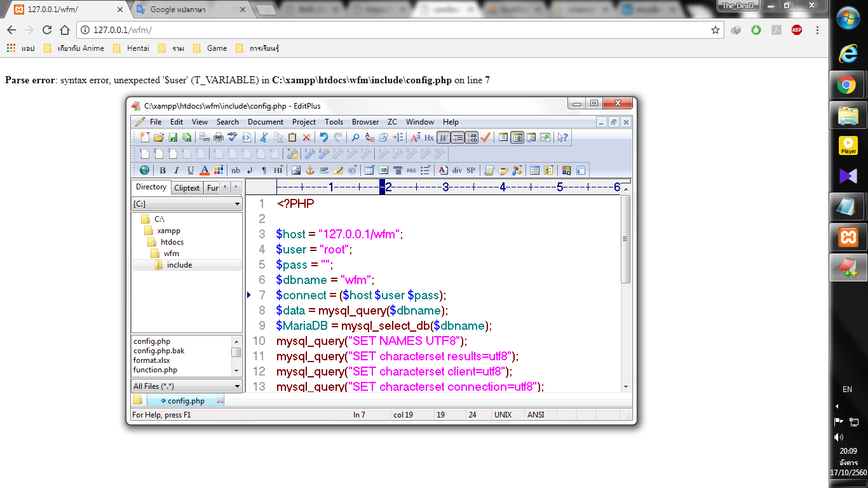Click the Save file toolbar icon
The image size is (868, 488).
tap(173, 137)
